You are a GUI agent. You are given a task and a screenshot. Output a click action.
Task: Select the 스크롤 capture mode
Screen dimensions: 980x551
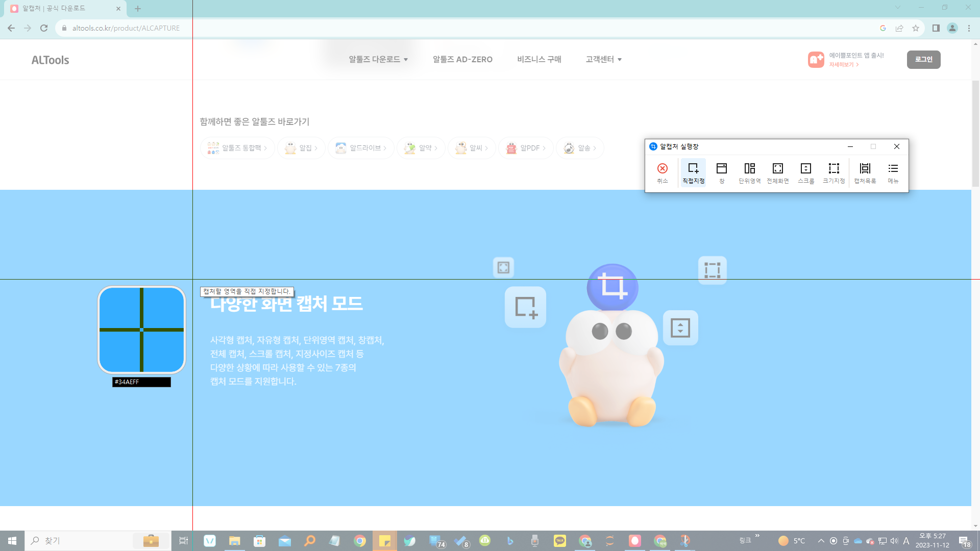coord(805,172)
